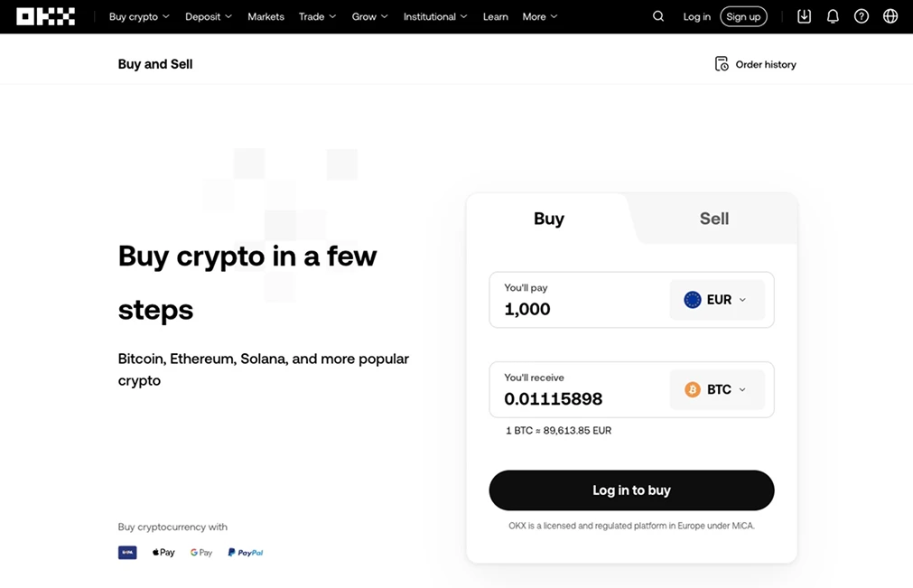The height and width of the screenshot is (588, 913).
Task: Click the Google Pay icon
Action: coord(201,552)
